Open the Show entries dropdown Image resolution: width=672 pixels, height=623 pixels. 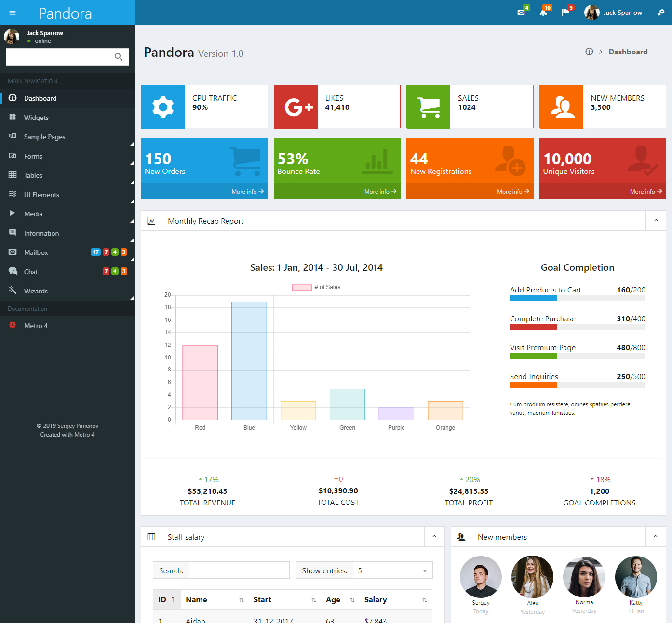[x=392, y=570]
